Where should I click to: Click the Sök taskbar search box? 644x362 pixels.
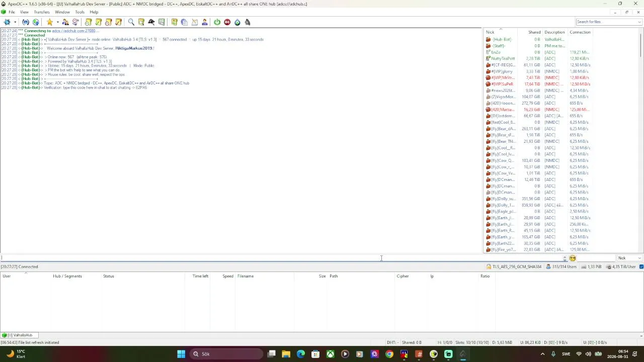point(226,354)
